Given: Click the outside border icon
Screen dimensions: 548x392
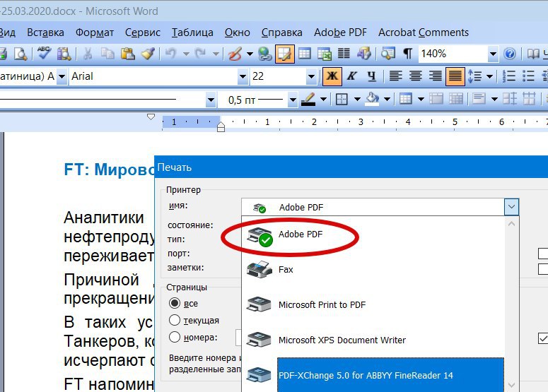Looking at the screenshot, I should pyautogui.click(x=342, y=99).
